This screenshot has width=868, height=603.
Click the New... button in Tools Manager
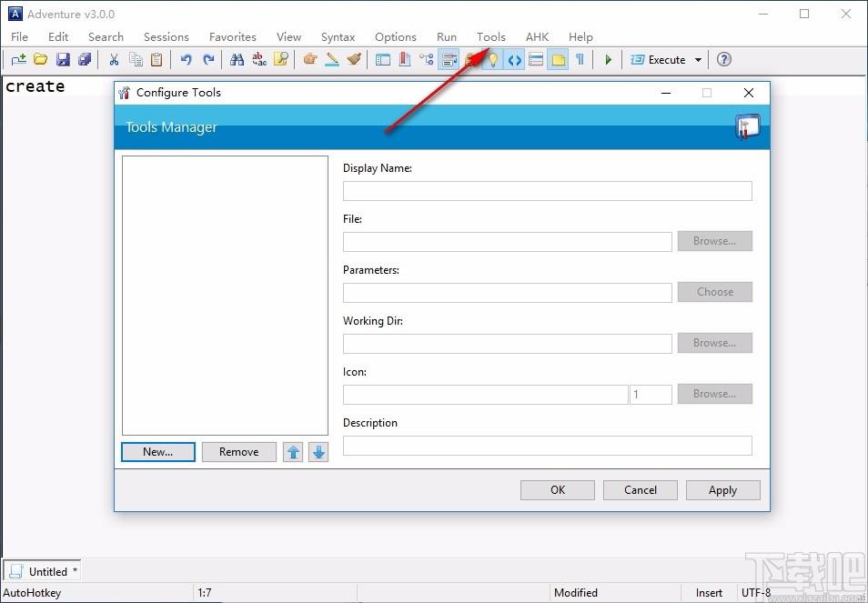tap(158, 452)
